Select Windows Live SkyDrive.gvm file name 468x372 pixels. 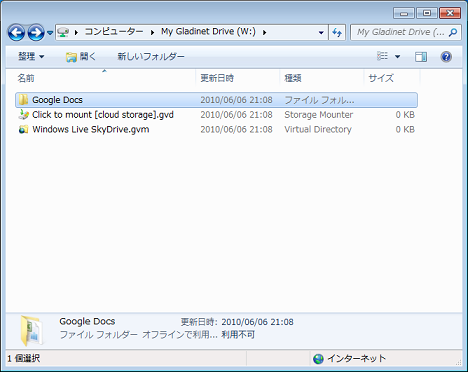point(91,129)
